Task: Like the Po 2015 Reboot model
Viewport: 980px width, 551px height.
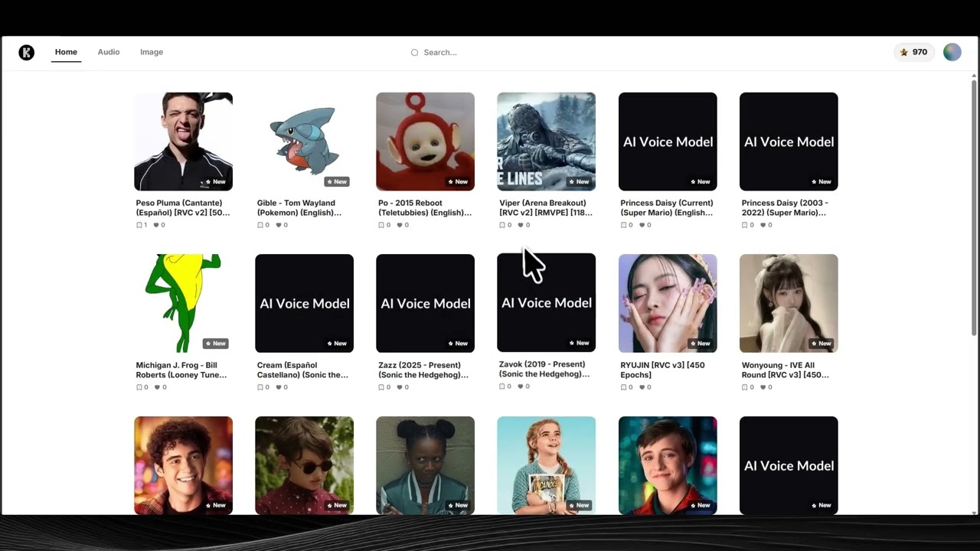Action: tap(400, 225)
